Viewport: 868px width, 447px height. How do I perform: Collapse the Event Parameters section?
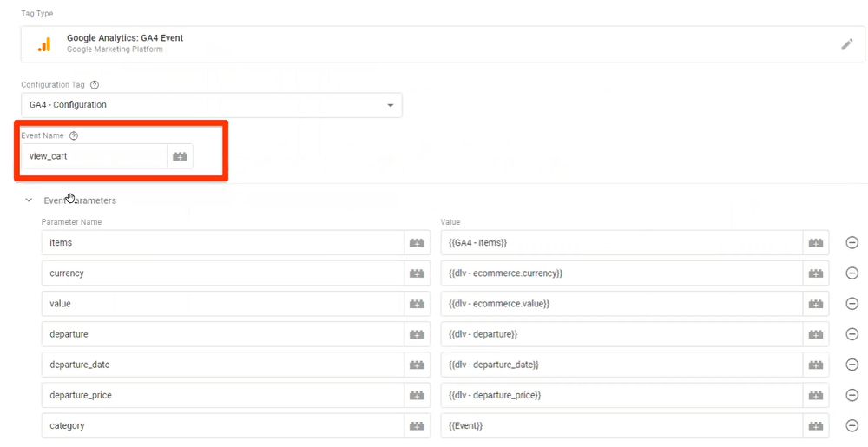[x=29, y=200]
